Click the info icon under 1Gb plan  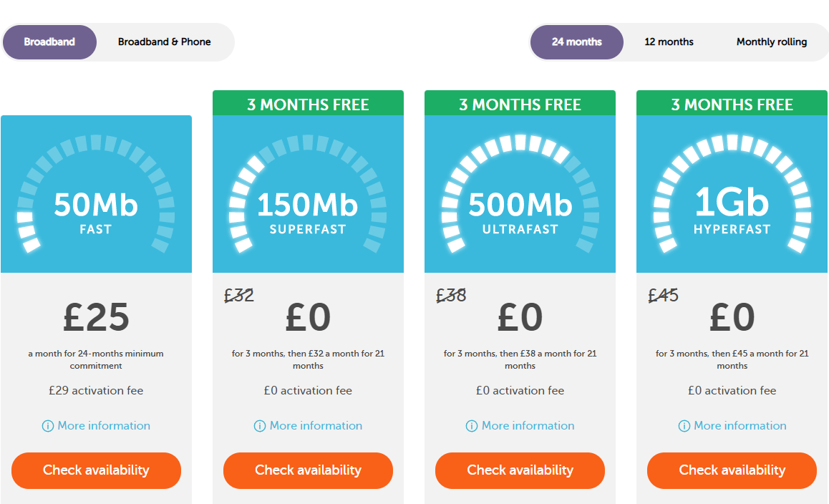pos(684,426)
